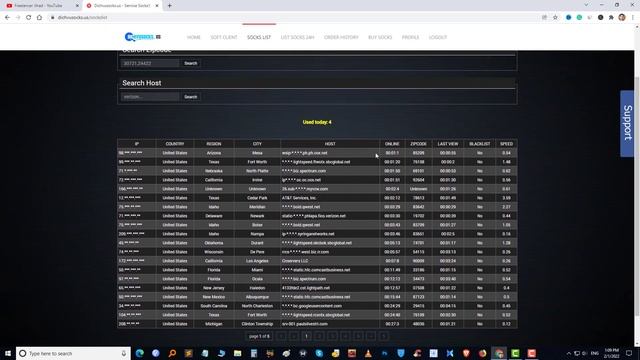Click the page vertical scrollbar

pyautogui.click(x=637, y=196)
